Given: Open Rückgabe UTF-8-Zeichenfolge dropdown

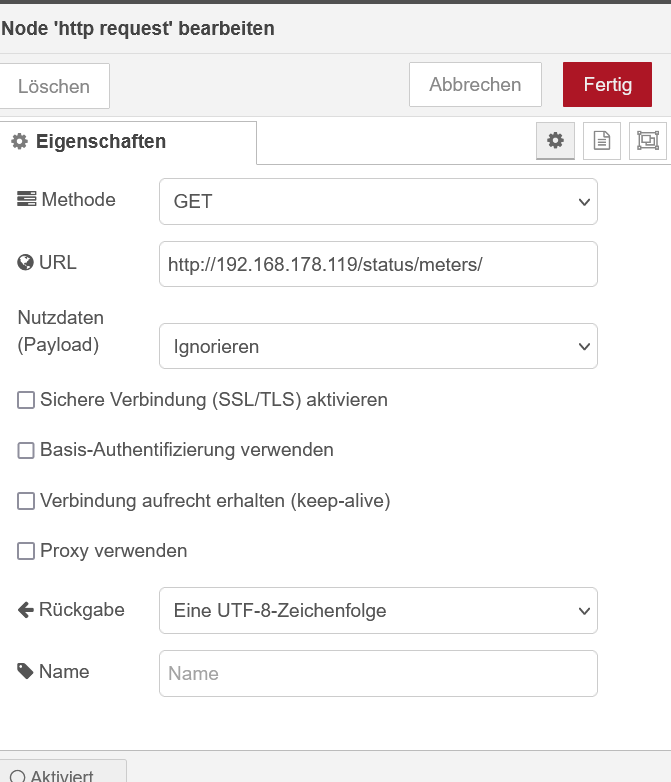Looking at the screenshot, I should tap(378, 610).
